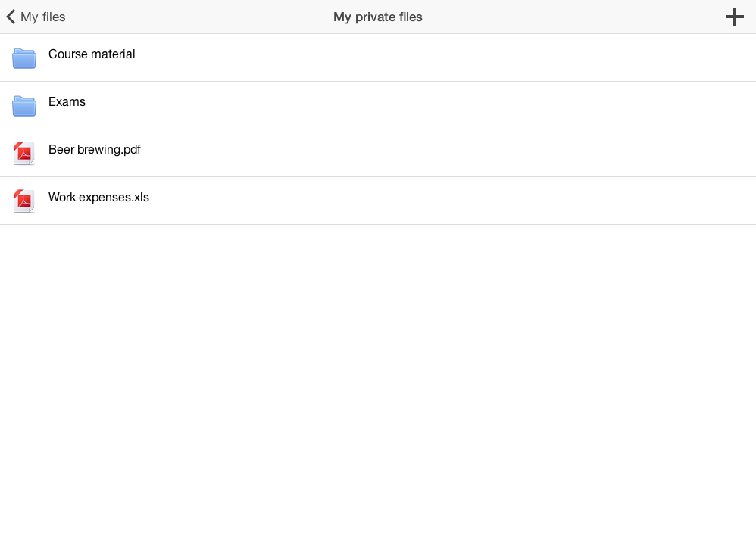Click the back chevron arrow
The height and width of the screenshot is (551, 756).
tap(11, 17)
